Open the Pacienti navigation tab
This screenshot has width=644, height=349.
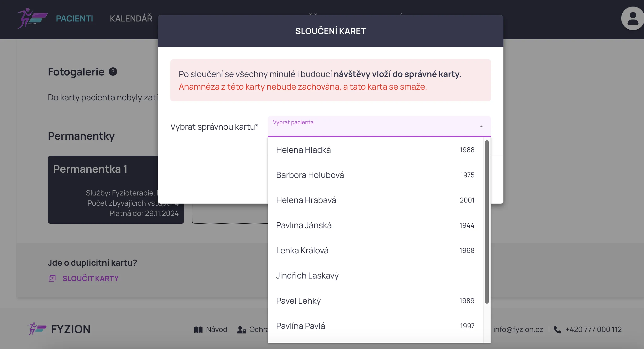(74, 18)
